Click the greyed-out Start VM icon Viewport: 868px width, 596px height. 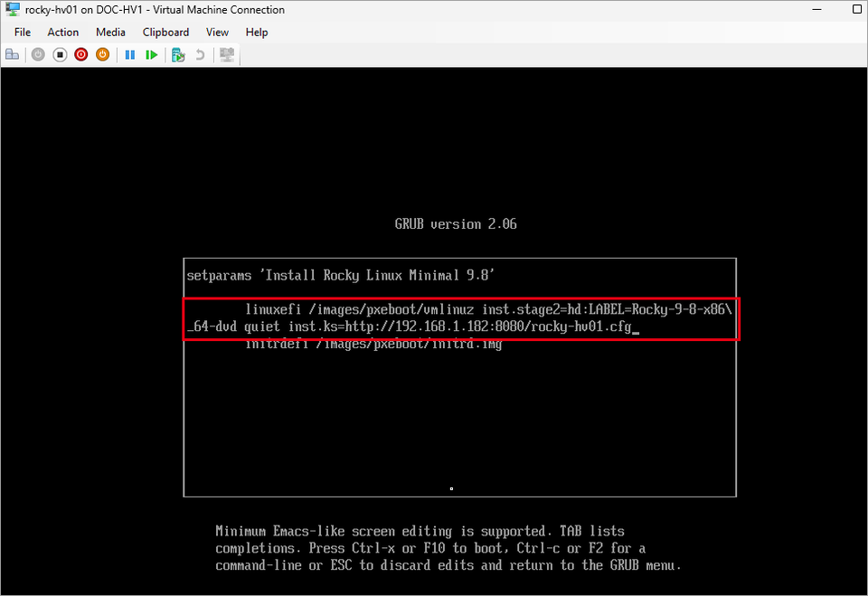click(x=38, y=54)
